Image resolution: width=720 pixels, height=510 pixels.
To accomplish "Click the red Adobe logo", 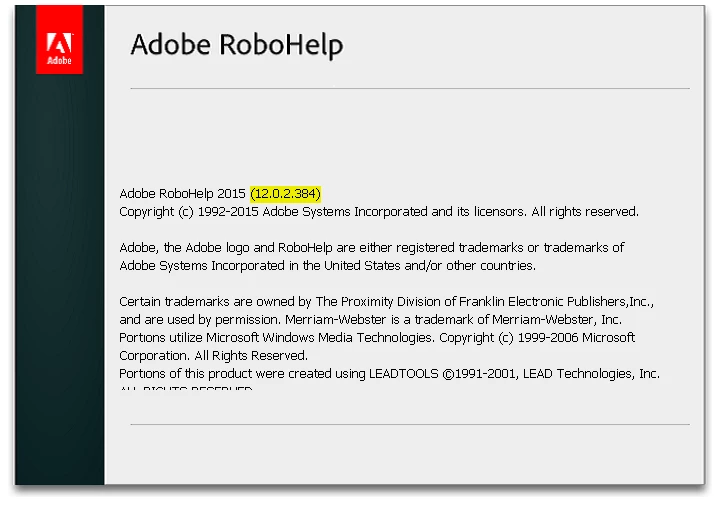I will (59, 39).
